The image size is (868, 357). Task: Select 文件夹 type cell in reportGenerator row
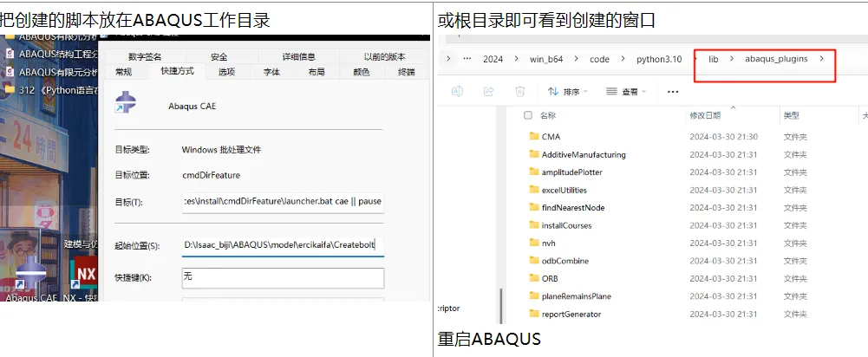tap(795, 314)
